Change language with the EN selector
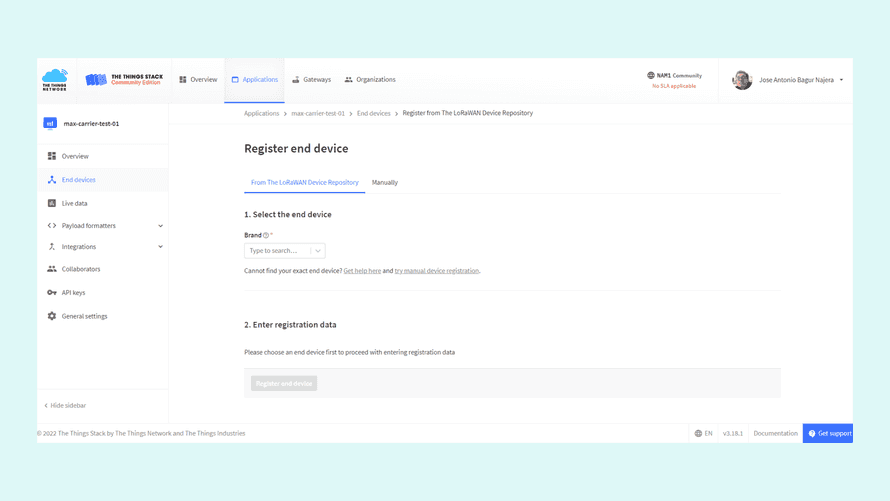 704,433
